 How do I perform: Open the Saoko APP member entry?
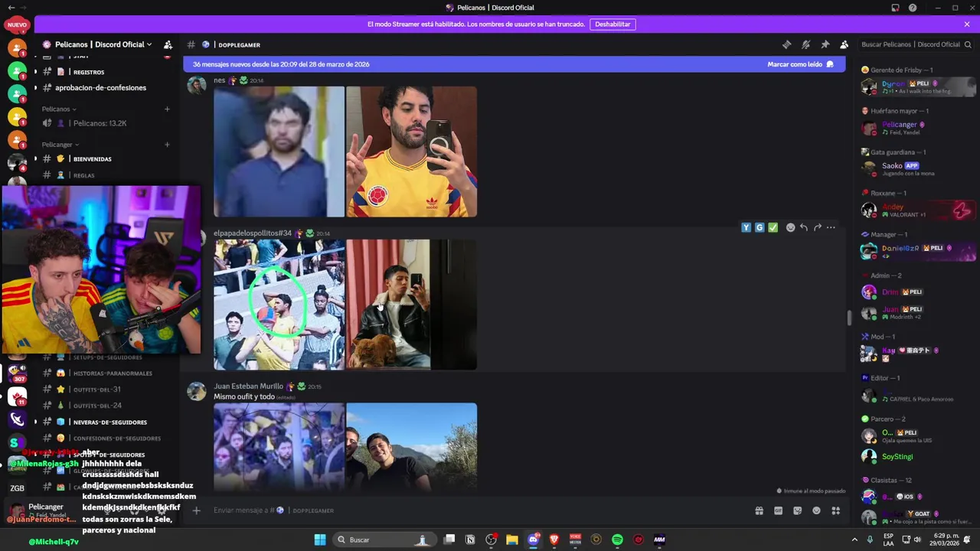click(917, 168)
